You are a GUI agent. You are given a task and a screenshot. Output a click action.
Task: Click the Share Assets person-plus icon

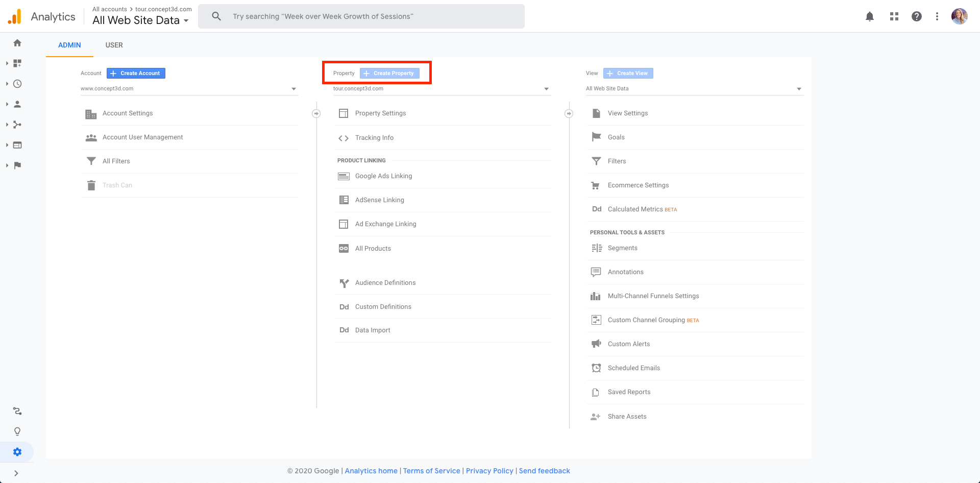596,417
